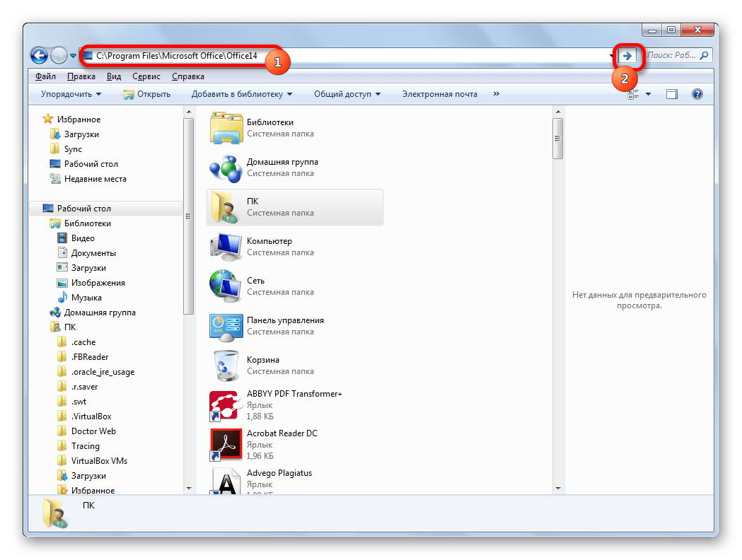The height and width of the screenshot is (560, 742).
Task: Click the Back navigation arrow
Action: (40, 56)
